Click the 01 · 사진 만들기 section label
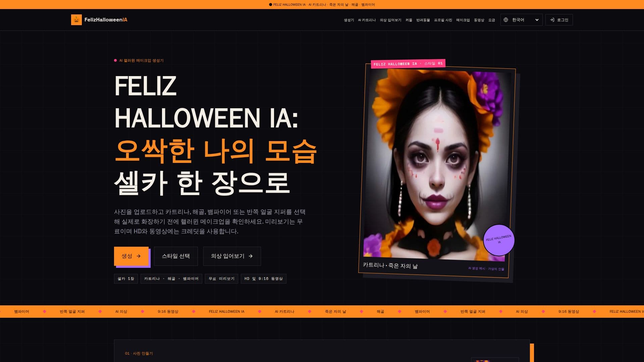 point(139,353)
